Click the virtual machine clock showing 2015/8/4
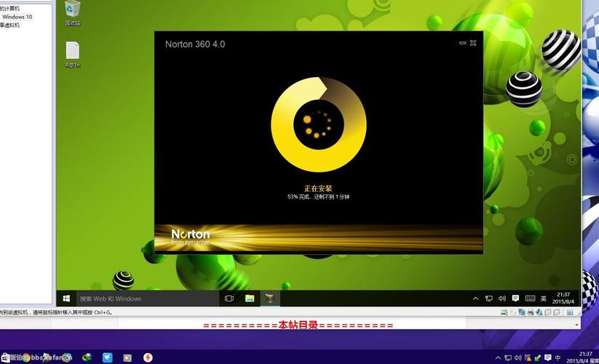The height and width of the screenshot is (364, 599). click(563, 298)
